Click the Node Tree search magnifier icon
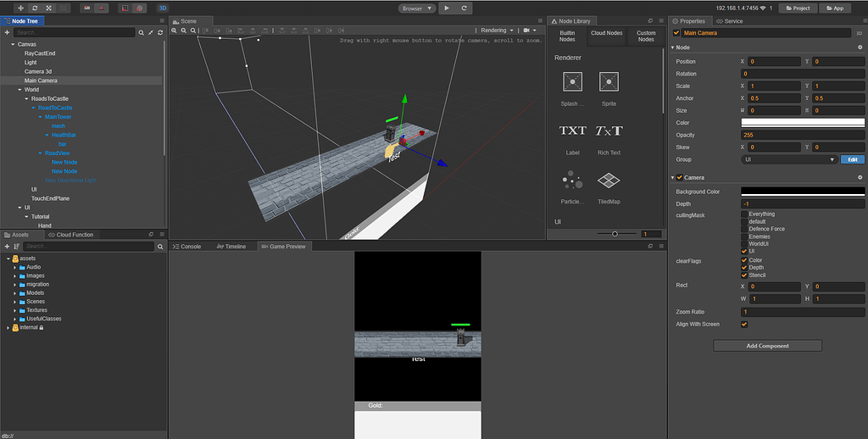Viewport: 868px width, 439px height. (142, 33)
